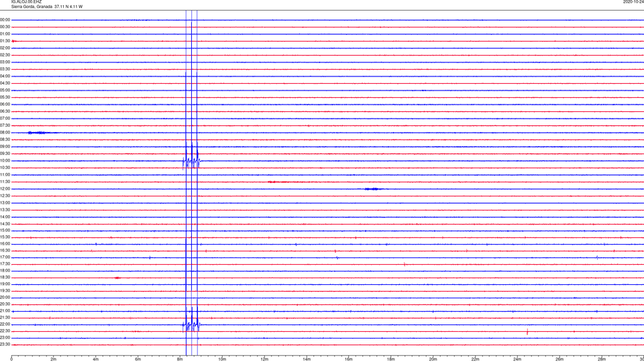Select the 22:00 trace time label
Viewport: 644px width, 362px height.
coord(5,324)
